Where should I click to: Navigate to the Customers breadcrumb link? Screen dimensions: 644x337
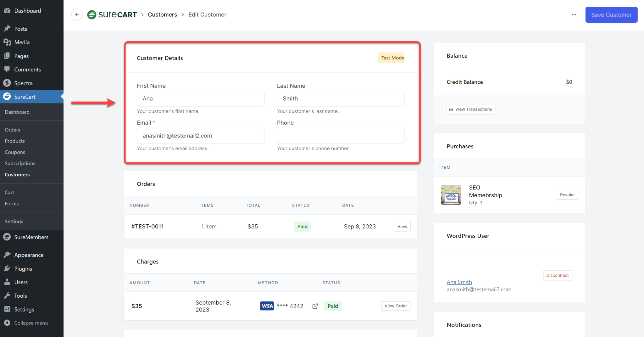(x=162, y=14)
